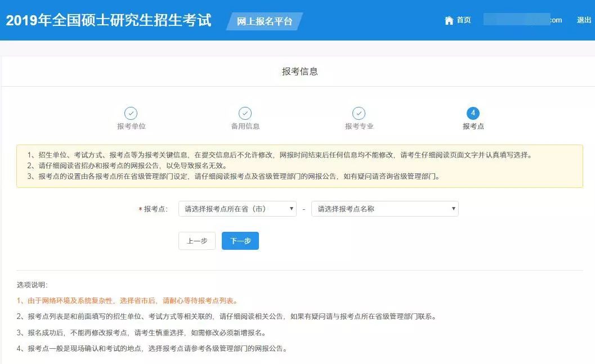
Task: Click the home icon in header
Action: 449,20
